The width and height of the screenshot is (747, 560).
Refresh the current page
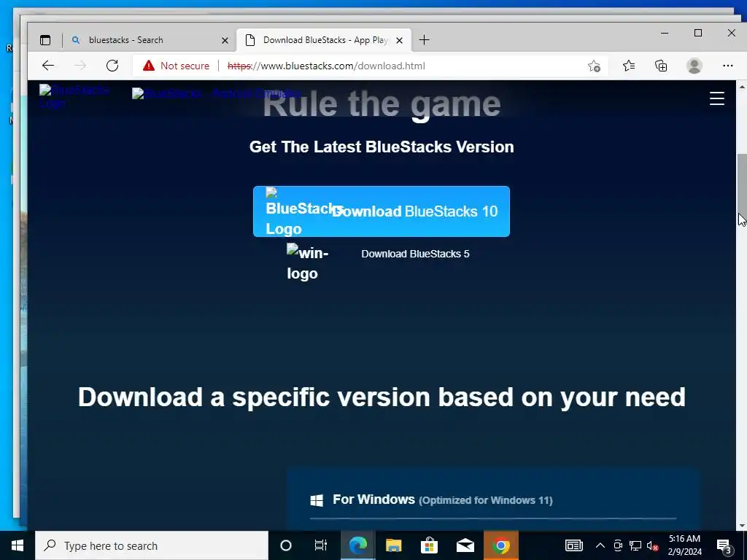(x=112, y=66)
